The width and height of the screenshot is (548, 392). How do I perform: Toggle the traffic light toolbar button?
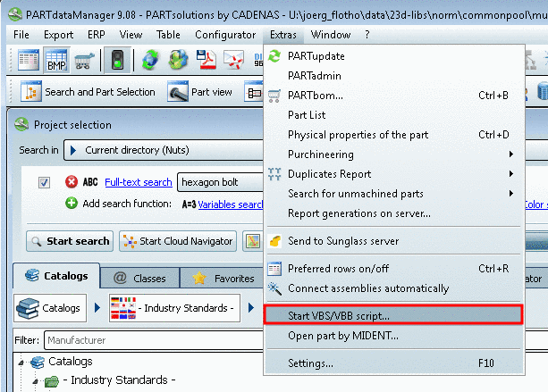point(117,60)
